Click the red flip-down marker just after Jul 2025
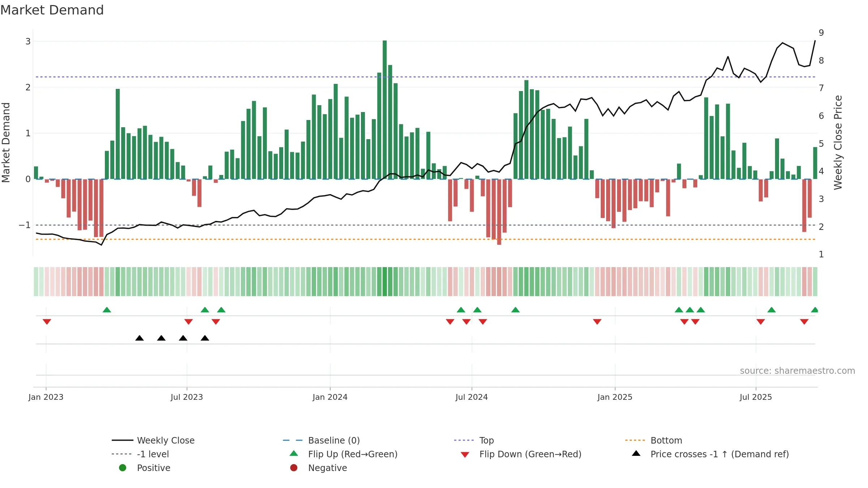The image size is (868, 488). tap(761, 322)
